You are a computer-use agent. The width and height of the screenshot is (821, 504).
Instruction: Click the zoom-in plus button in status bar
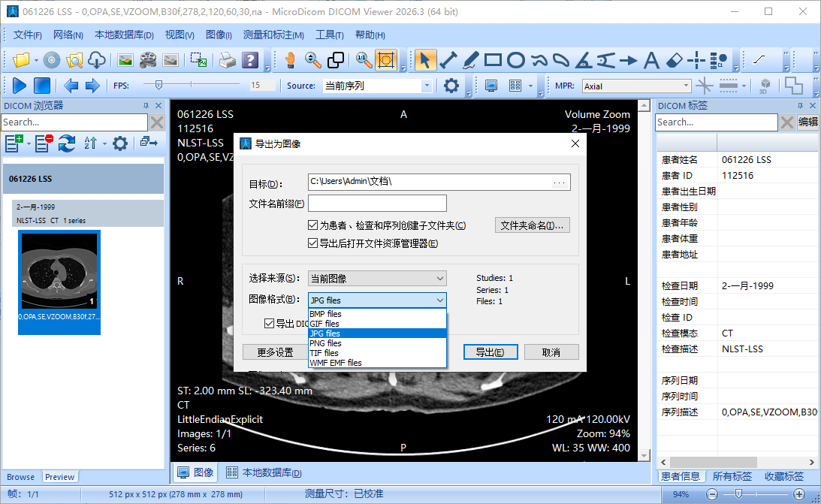799,493
